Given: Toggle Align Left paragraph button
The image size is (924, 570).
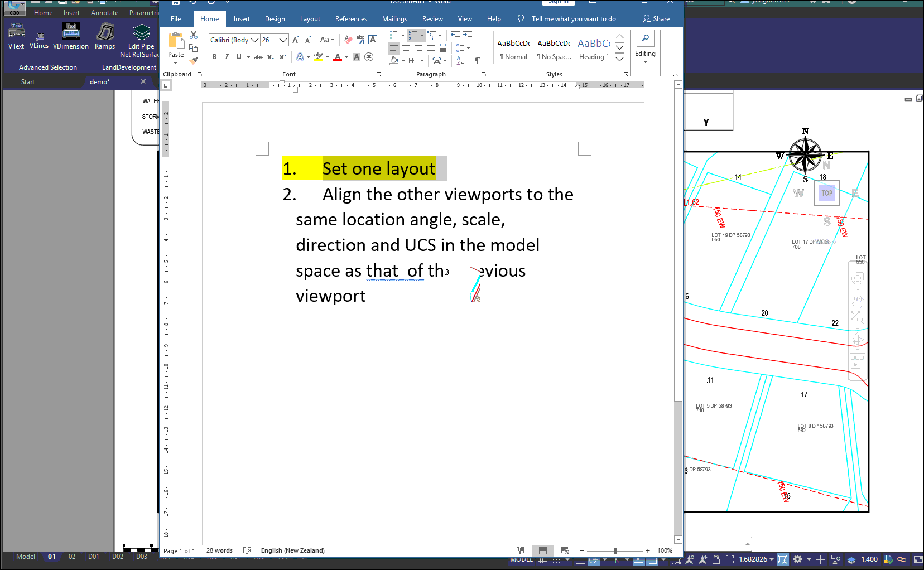Looking at the screenshot, I should point(394,48).
